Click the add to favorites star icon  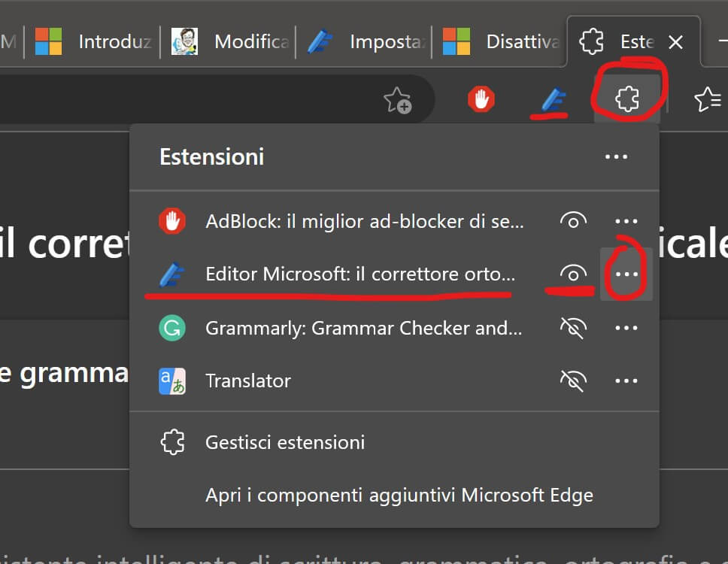(397, 100)
